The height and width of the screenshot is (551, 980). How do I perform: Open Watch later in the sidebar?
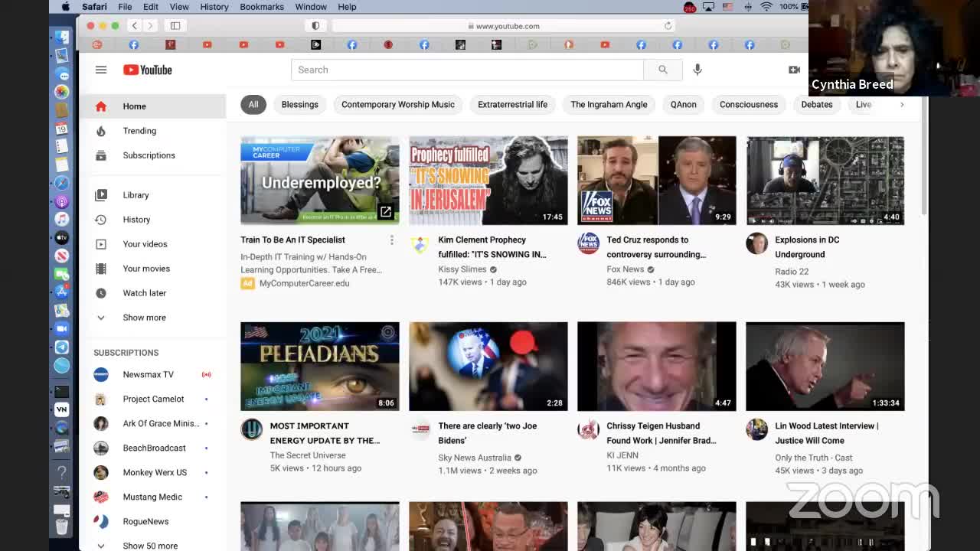pos(153,293)
